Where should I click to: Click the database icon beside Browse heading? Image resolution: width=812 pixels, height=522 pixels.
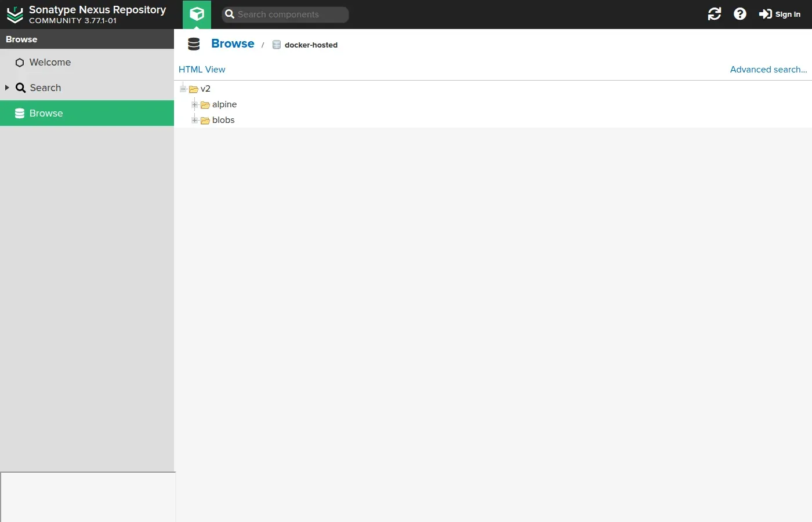tap(194, 44)
